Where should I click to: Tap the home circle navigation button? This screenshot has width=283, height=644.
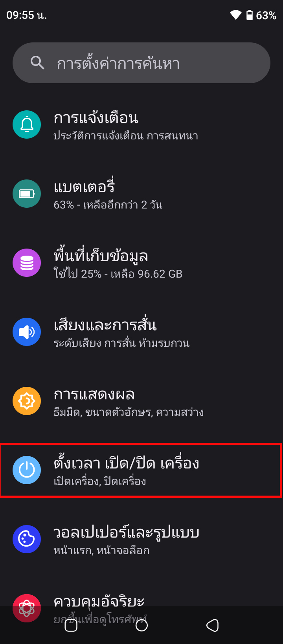(141, 625)
